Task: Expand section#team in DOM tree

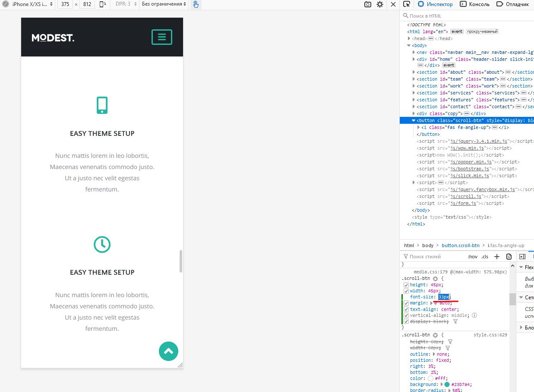Action: click(414, 79)
